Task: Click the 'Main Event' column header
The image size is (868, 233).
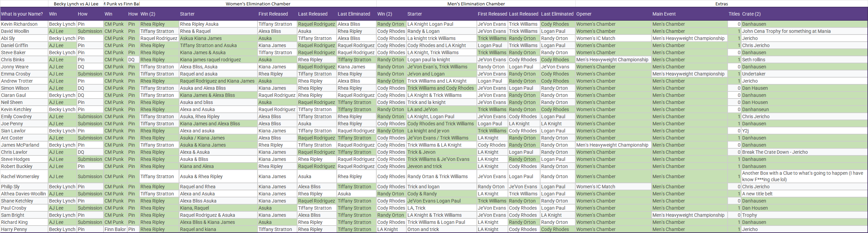Action: tap(664, 14)
